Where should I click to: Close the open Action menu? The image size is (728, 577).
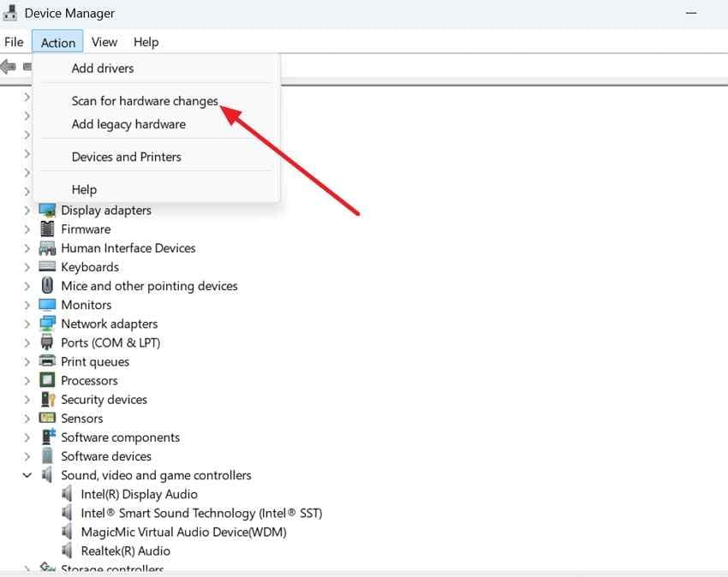[57, 42]
